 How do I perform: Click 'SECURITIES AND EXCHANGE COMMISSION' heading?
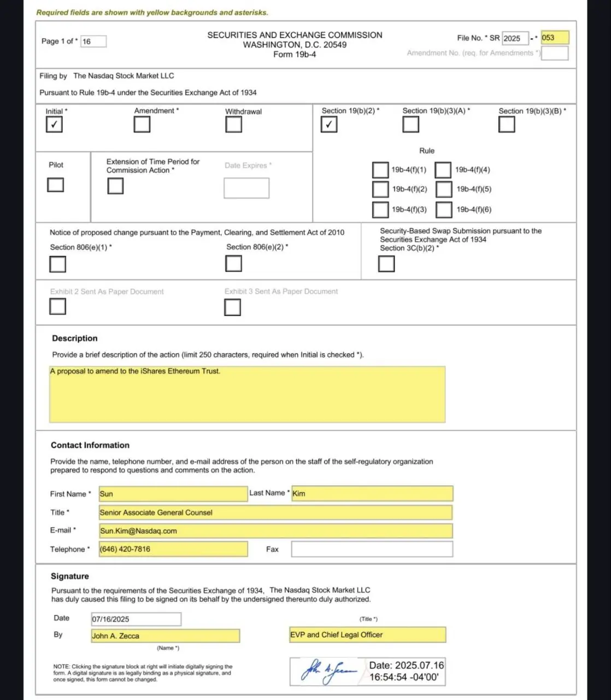click(295, 35)
